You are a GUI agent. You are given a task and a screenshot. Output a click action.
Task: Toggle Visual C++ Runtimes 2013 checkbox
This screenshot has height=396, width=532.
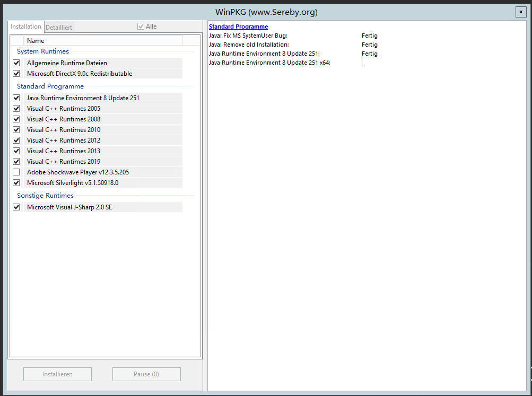click(x=16, y=151)
